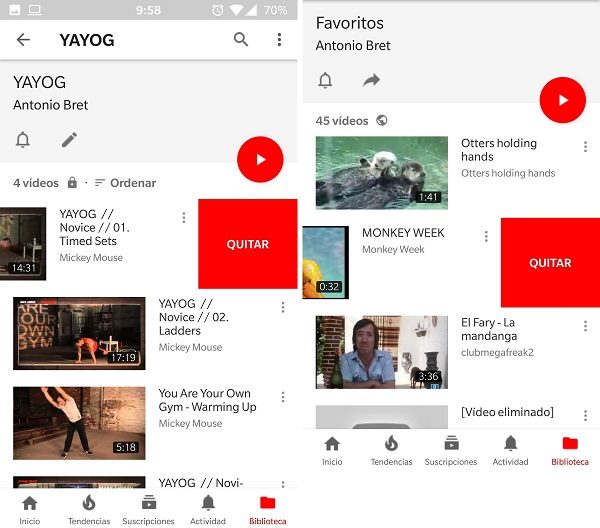
Task: Edit the YAYOG playlist with pencil icon
Action: 69,140
